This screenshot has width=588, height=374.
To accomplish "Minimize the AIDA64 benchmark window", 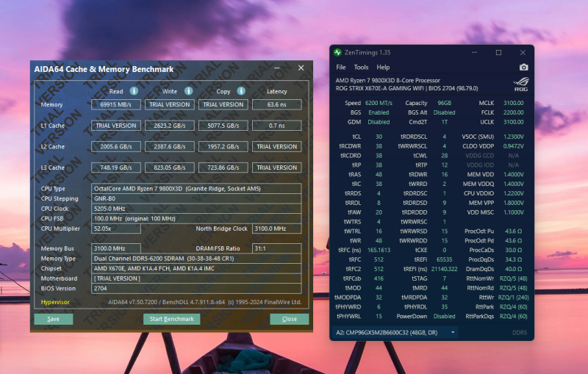I will click(277, 68).
